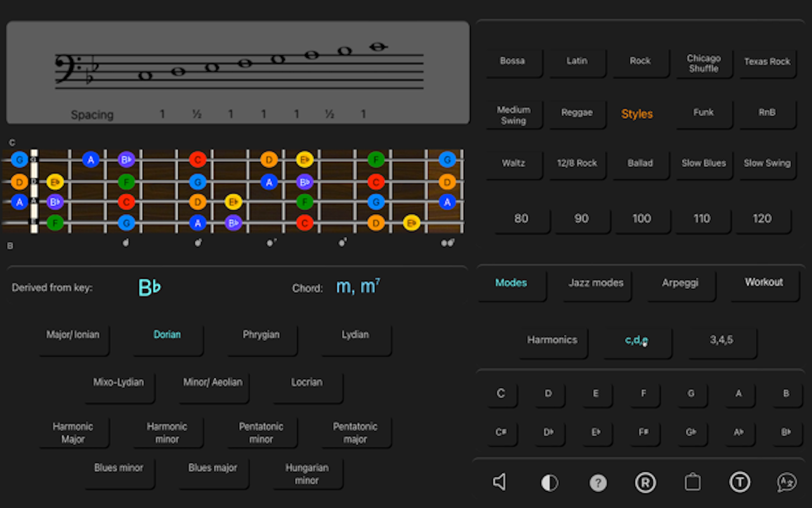
Task: Click the circled T icon
Action: pos(740,483)
